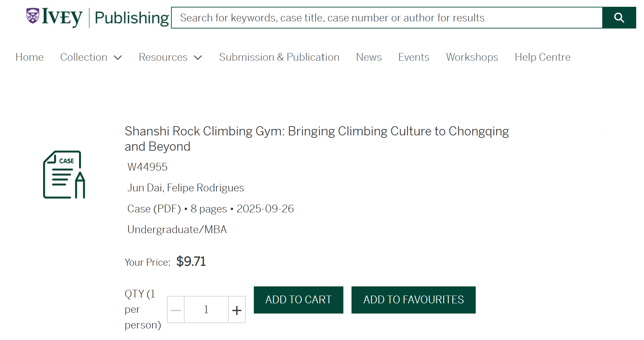Click the magnifying glass search button
This screenshot has width=644, height=340.
(619, 18)
